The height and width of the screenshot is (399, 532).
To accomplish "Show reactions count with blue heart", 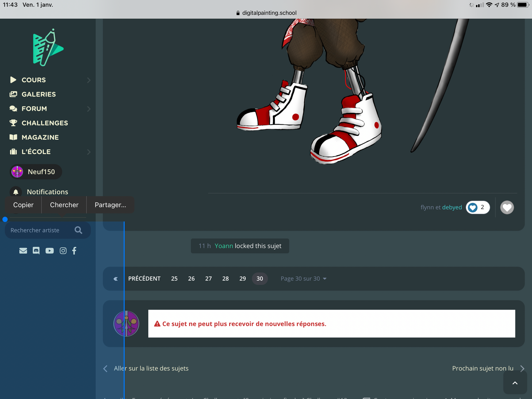I will pyautogui.click(x=477, y=207).
